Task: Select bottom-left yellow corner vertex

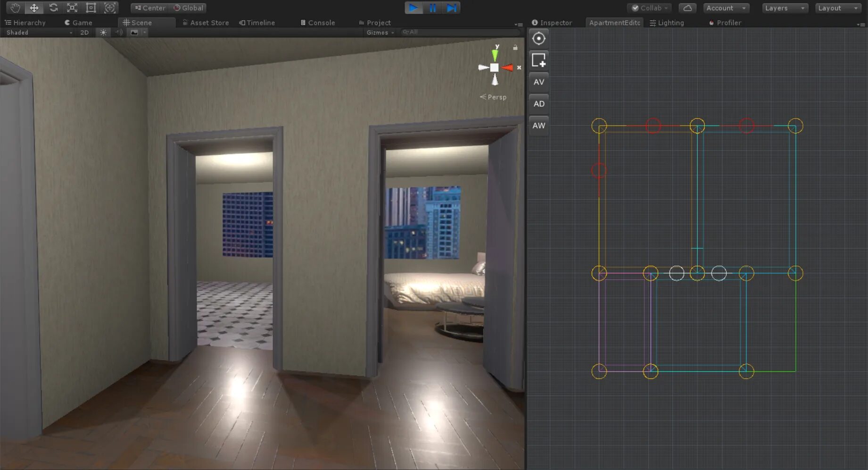Action: (599, 371)
